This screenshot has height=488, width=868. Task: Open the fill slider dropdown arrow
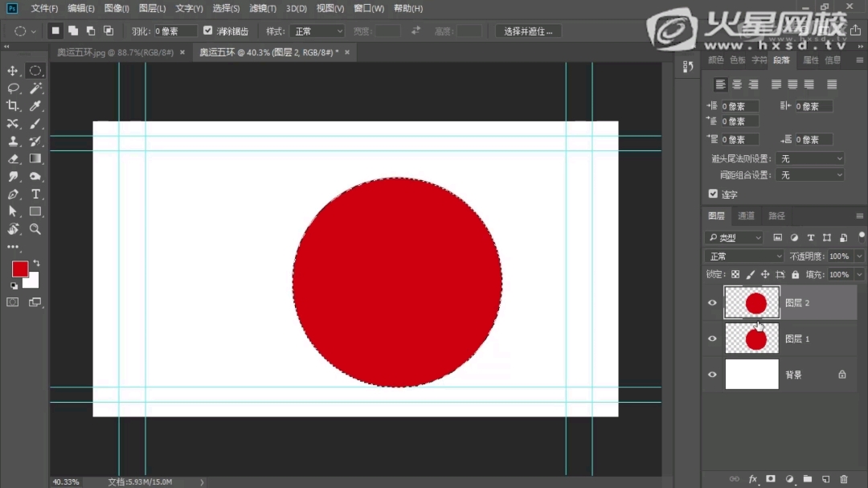(x=859, y=275)
